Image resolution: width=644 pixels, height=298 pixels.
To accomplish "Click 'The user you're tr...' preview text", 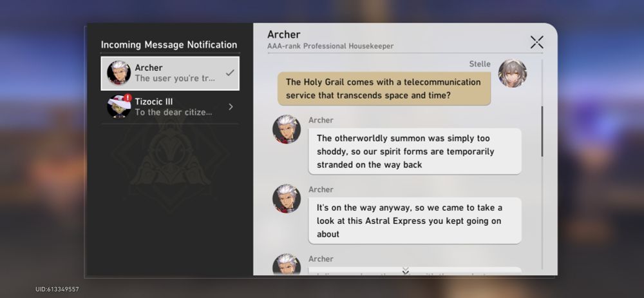I will tap(175, 78).
